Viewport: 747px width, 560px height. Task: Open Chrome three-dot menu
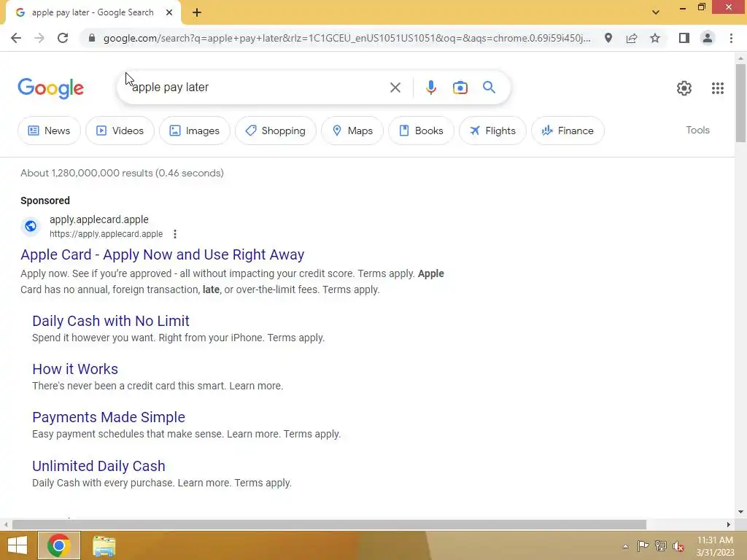click(731, 38)
